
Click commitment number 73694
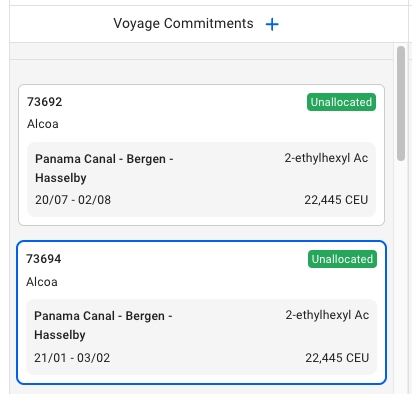(x=44, y=259)
